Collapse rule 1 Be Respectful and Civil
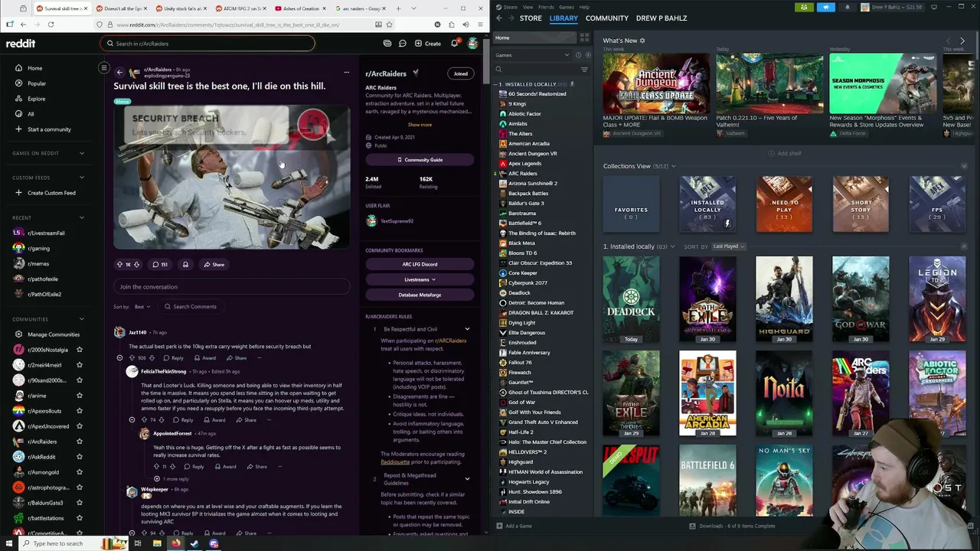 click(467, 329)
